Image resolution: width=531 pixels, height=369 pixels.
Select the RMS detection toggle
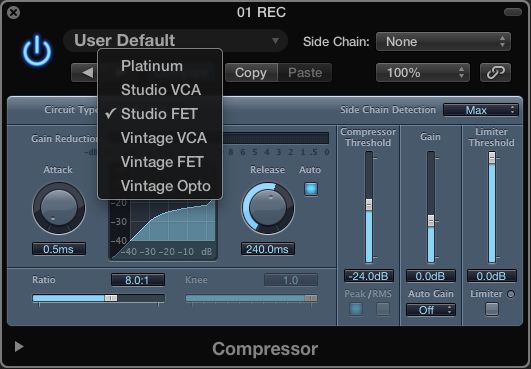383,309
